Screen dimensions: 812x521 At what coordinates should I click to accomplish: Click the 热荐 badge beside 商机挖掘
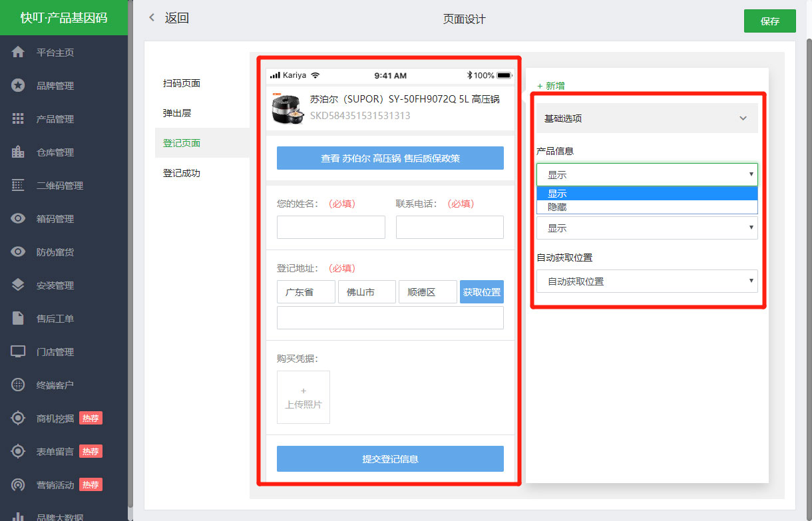tap(91, 418)
